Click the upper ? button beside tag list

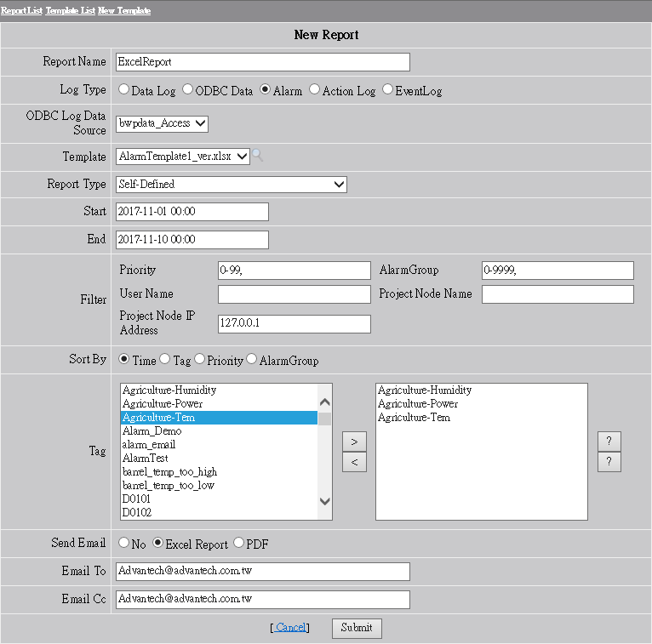609,442
